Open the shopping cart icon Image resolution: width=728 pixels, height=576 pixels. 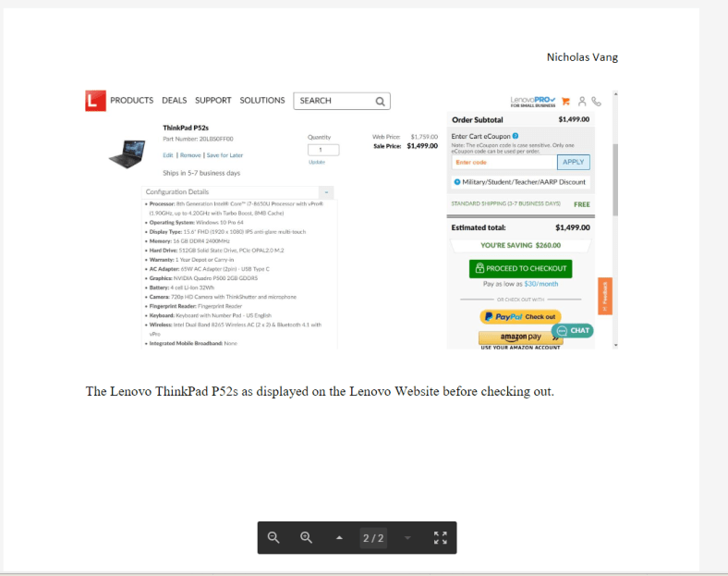(566, 101)
